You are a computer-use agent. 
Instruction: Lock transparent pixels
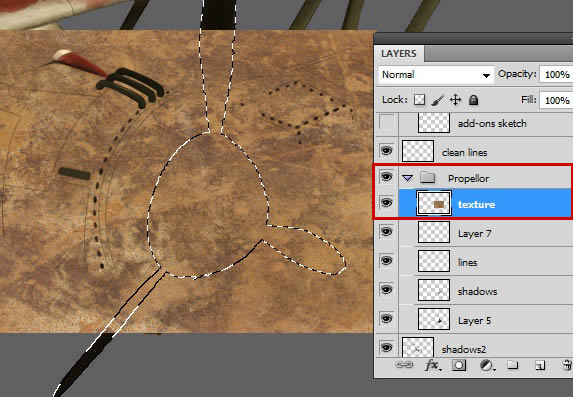419,99
